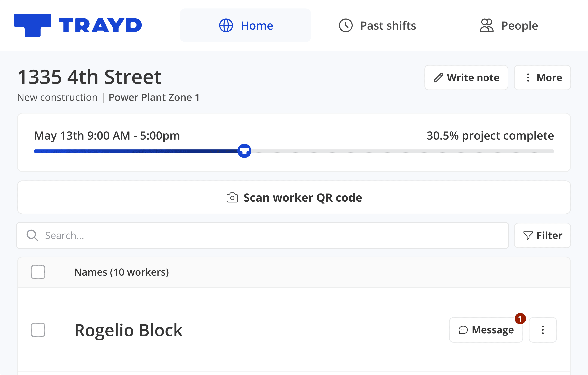
Task: Tick the checkbox beside Rogelio Block
Action: [x=38, y=330]
